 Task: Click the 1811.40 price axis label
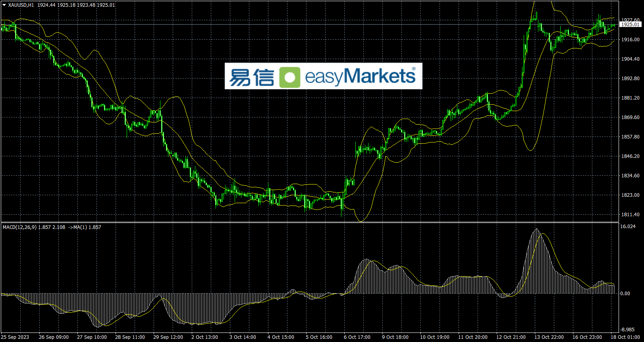(x=631, y=215)
